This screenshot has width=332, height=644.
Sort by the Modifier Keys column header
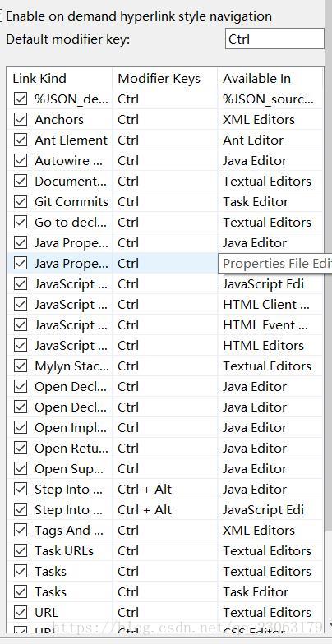159,79
